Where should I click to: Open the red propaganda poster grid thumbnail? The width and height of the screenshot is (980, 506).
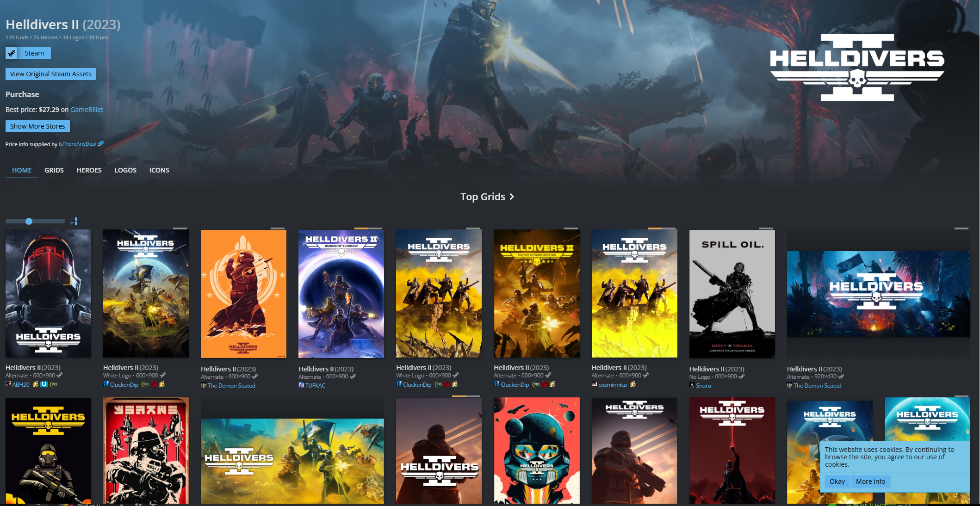point(146,450)
